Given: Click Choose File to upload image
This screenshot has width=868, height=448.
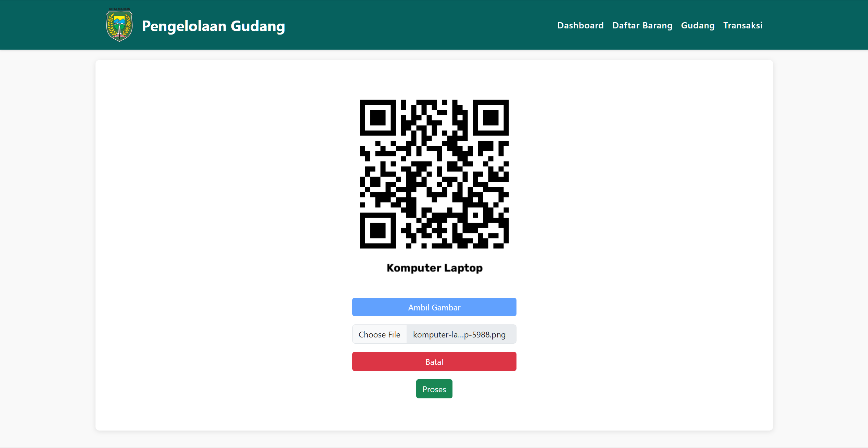Looking at the screenshot, I should click(379, 334).
